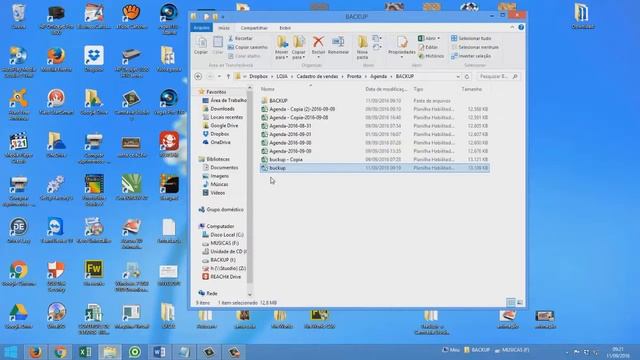Sort by the Tamanho column header

click(x=471, y=89)
